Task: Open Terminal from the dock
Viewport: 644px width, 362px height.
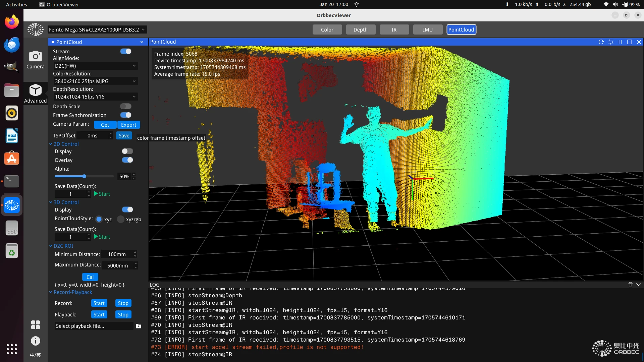Action: (12, 181)
